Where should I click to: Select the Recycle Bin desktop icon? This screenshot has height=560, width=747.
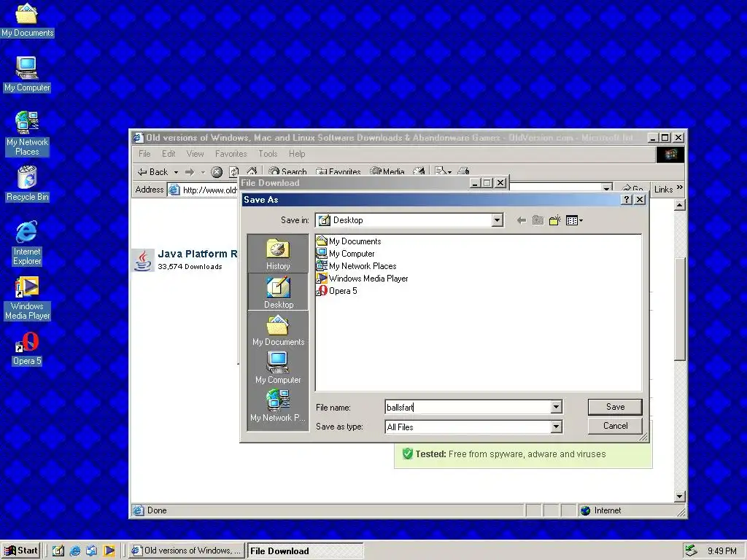click(x=27, y=184)
